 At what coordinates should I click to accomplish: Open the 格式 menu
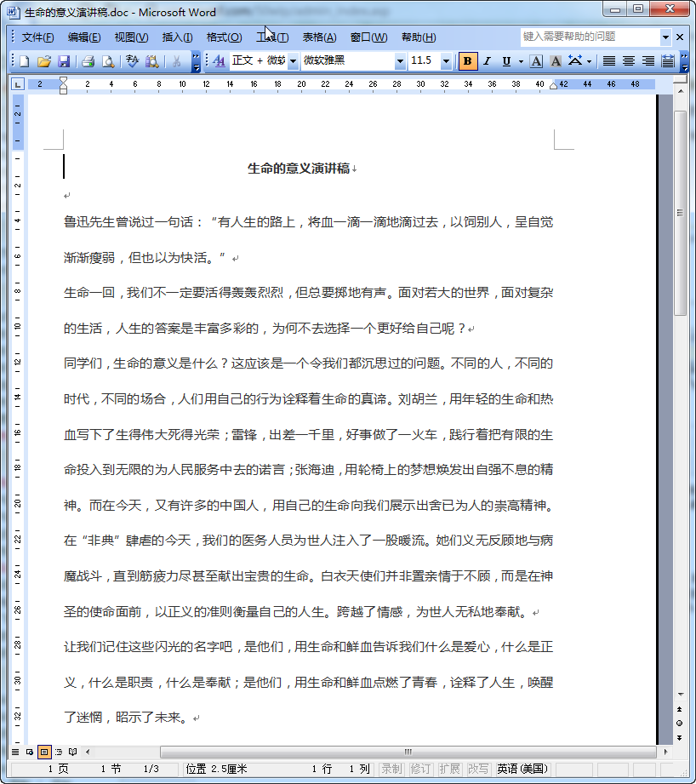coord(225,37)
